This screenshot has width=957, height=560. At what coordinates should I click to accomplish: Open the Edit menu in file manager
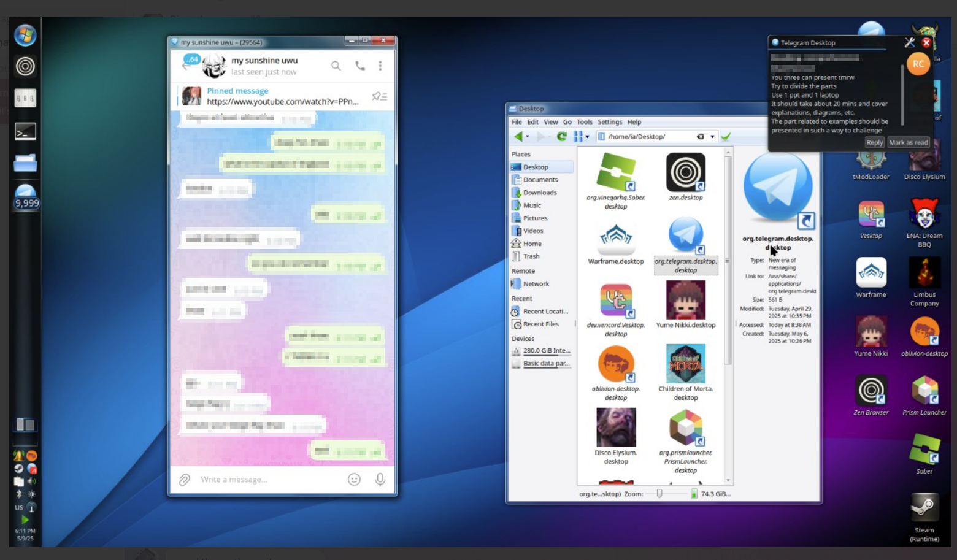533,122
